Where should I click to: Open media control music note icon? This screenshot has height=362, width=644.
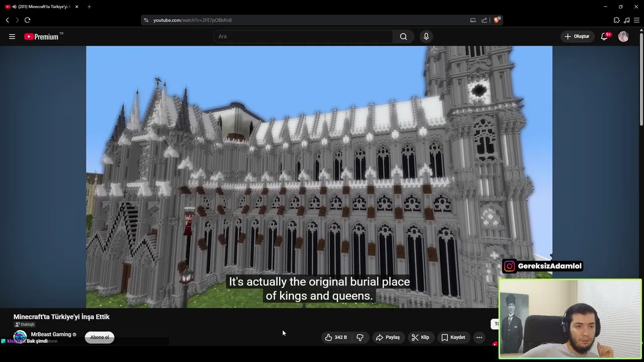pyautogui.click(x=626, y=20)
